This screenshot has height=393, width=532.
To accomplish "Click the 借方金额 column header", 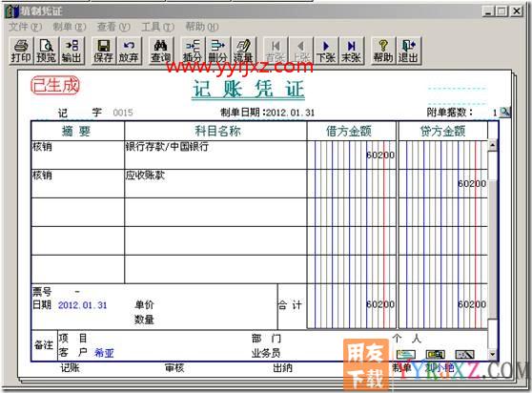I will (352, 131).
